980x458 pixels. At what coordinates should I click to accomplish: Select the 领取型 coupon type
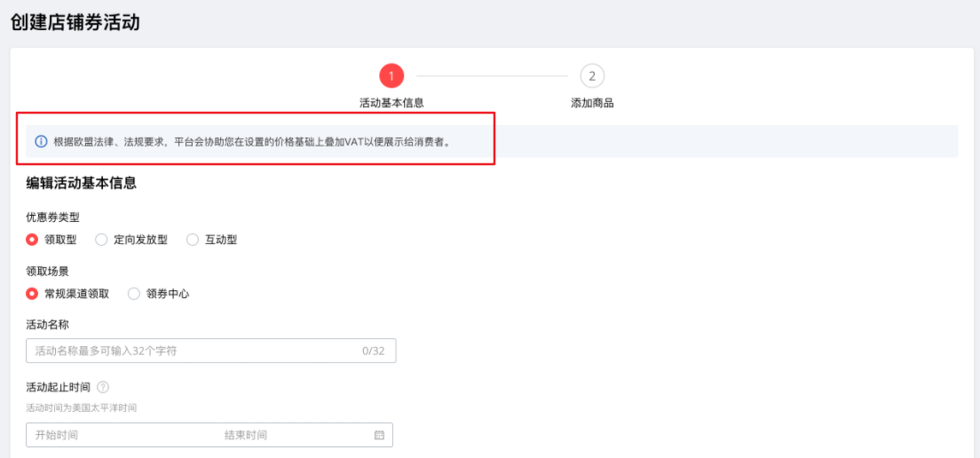33,240
